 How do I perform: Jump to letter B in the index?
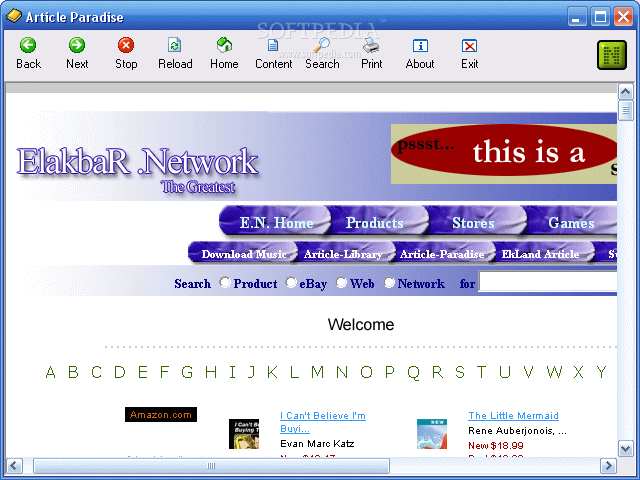[x=73, y=372]
